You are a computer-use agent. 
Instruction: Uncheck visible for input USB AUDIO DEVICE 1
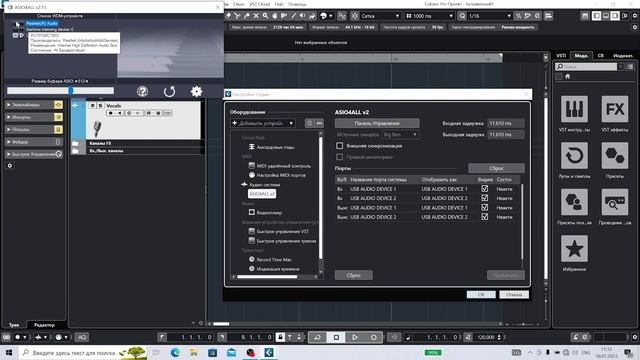(x=484, y=189)
